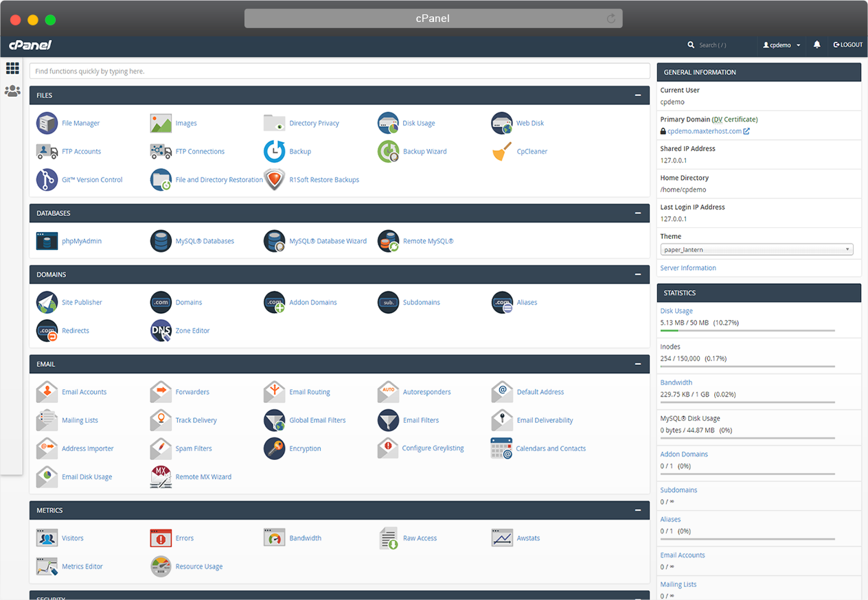Open the Server Information link
The height and width of the screenshot is (600, 868).
[687, 268]
